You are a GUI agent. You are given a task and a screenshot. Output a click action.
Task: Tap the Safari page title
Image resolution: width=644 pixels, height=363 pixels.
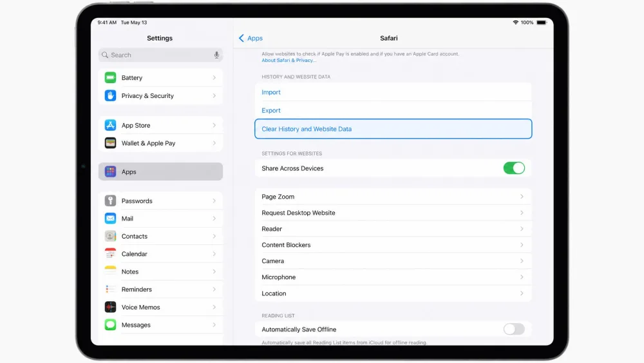(388, 38)
